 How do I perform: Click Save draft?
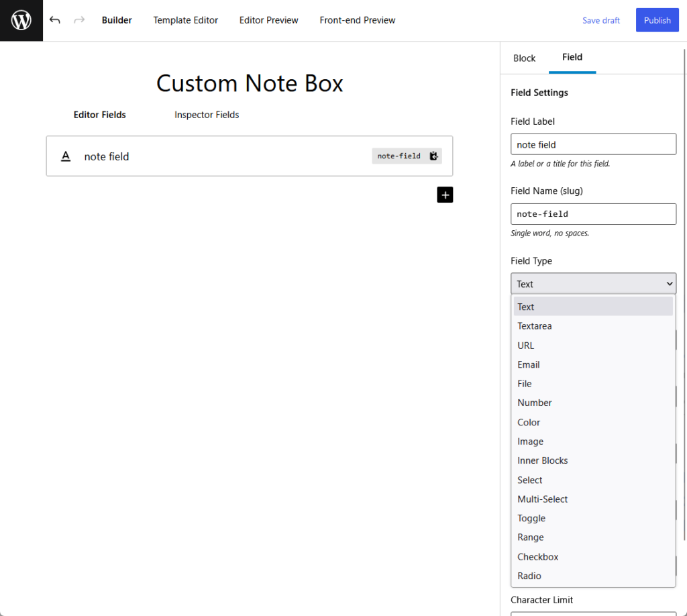coord(600,21)
